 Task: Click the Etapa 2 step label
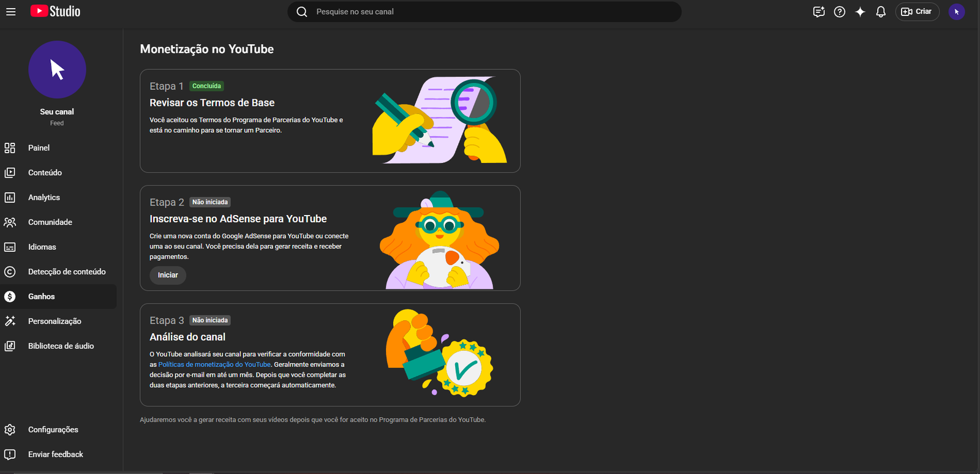(x=167, y=202)
